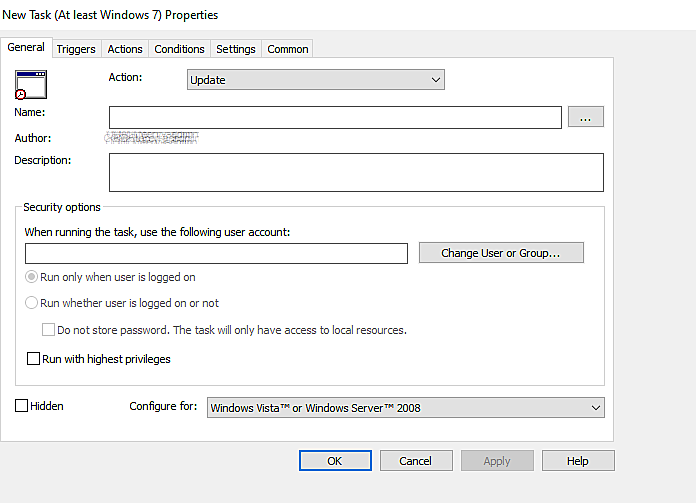This screenshot has height=503, width=696.
Task: Enable Run with highest privileges checkbox
Action: pos(34,359)
